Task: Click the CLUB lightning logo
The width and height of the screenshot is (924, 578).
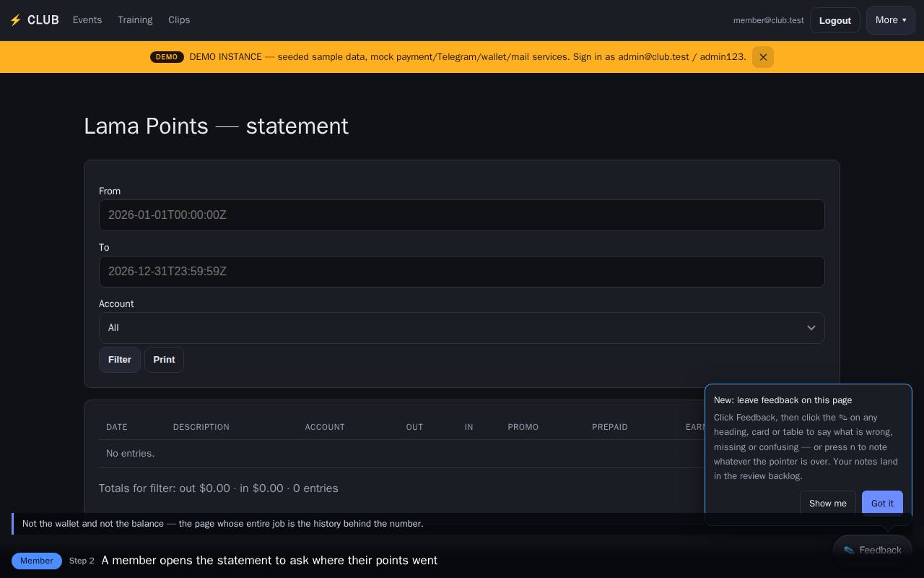Action: click(34, 20)
